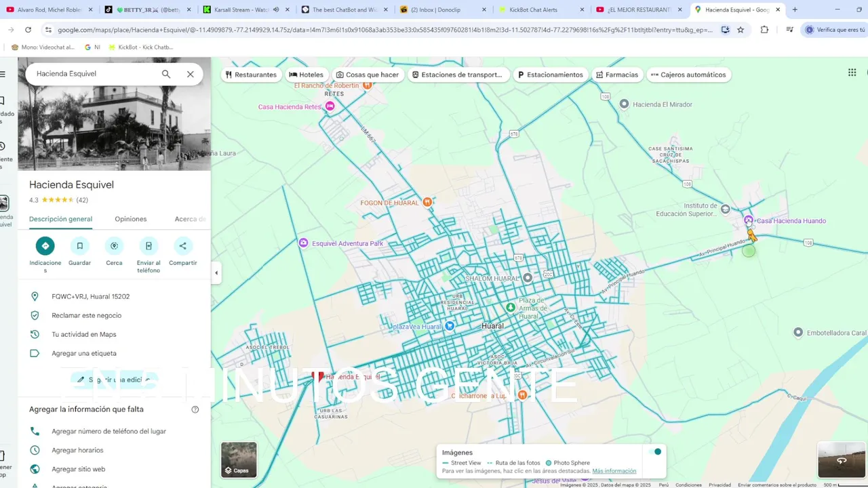Click the Condiciones footer link
The height and width of the screenshot is (488, 868).
point(688,485)
